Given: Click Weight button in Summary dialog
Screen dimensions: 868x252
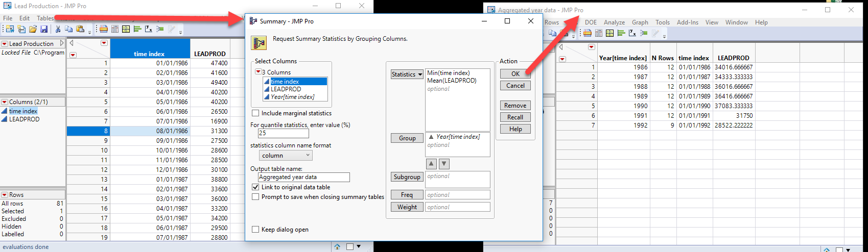Looking at the screenshot, I should tap(407, 207).
